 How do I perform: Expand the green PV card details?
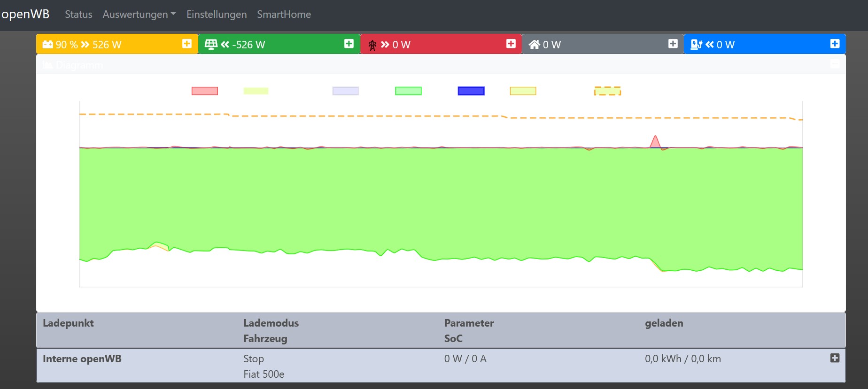(349, 44)
